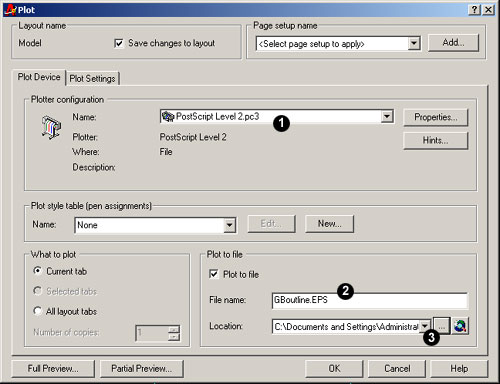Confirm the plot with OK
Viewport: 500px width, 384px height.
pyautogui.click(x=334, y=369)
